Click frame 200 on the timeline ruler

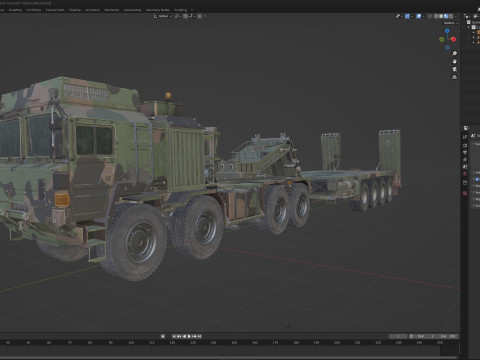pyautogui.click(x=337, y=343)
